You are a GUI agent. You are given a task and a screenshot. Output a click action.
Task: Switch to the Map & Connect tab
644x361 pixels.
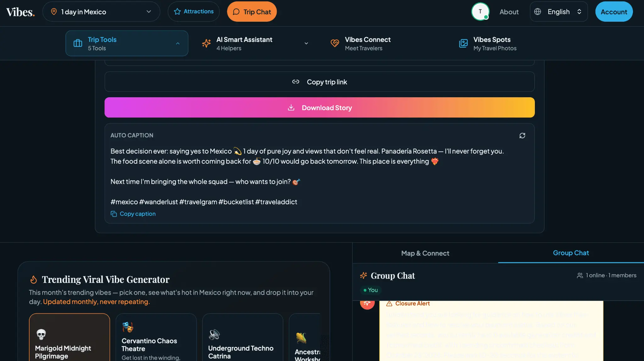click(x=425, y=253)
